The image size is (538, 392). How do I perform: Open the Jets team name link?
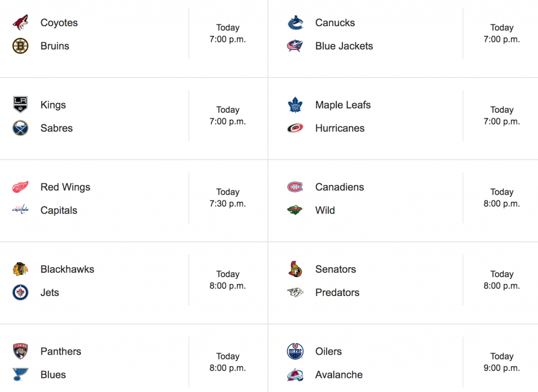(50, 293)
